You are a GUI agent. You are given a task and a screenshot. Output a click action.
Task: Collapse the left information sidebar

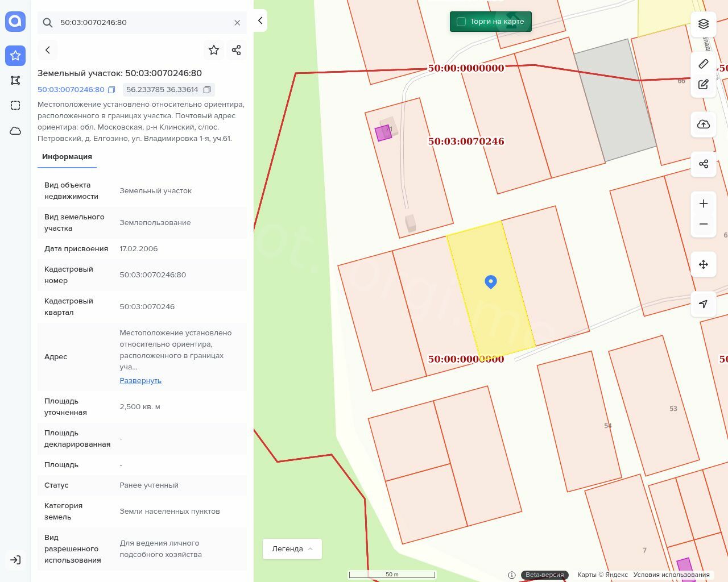(x=260, y=20)
